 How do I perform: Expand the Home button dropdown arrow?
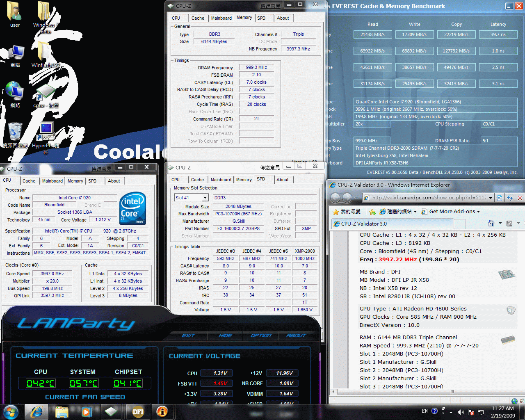pos(500,223)
